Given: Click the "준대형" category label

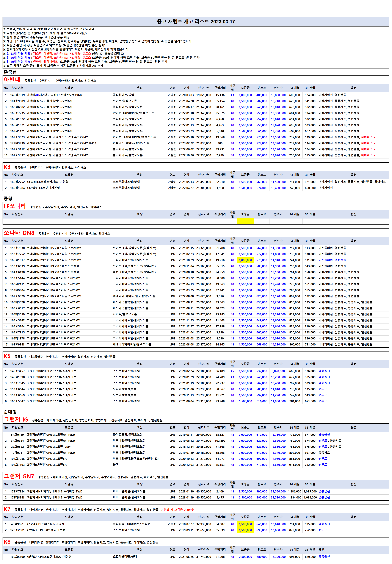Looking at the screenshot, I should (x=10, y=412).
